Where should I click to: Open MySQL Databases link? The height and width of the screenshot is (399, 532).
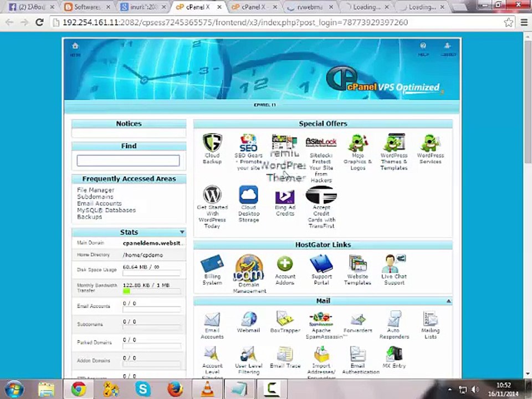[x=106, y=210]
